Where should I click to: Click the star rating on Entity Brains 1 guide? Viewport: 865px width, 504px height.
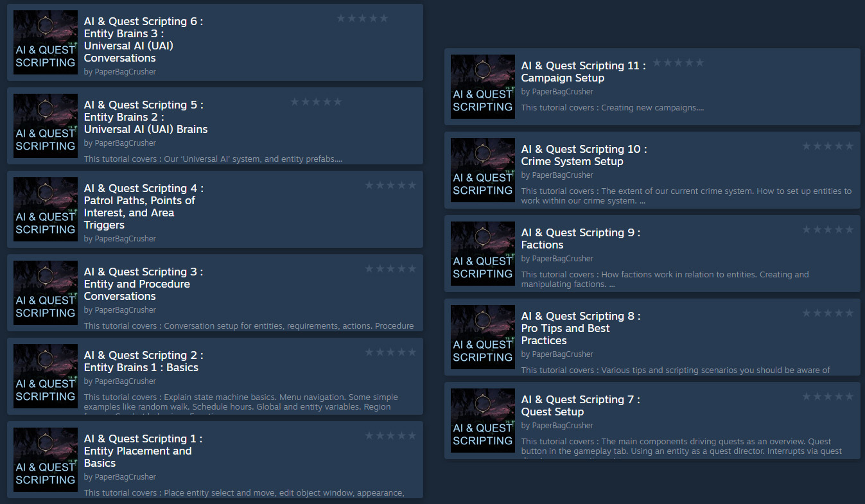point(390,352)
